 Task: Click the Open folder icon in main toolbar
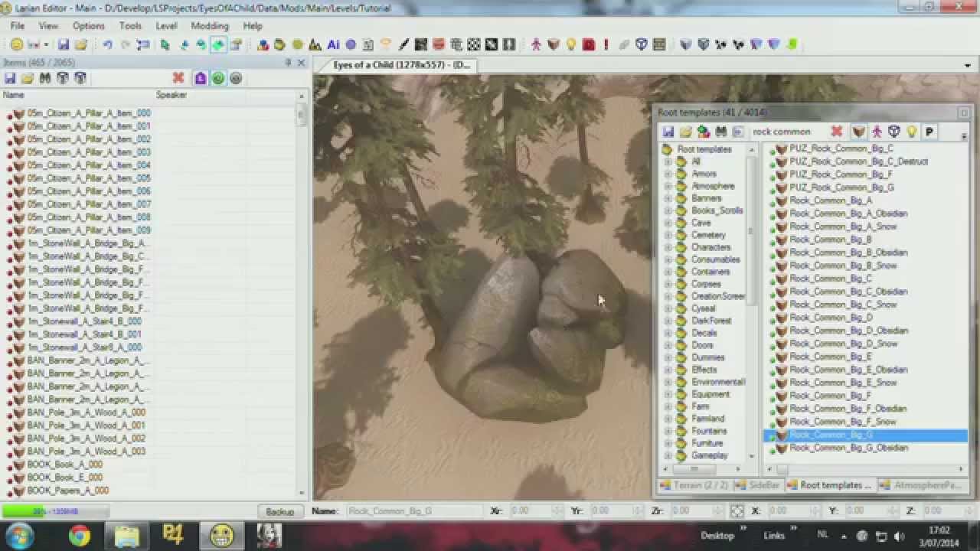pyautogui.click(x=80, y=44)
